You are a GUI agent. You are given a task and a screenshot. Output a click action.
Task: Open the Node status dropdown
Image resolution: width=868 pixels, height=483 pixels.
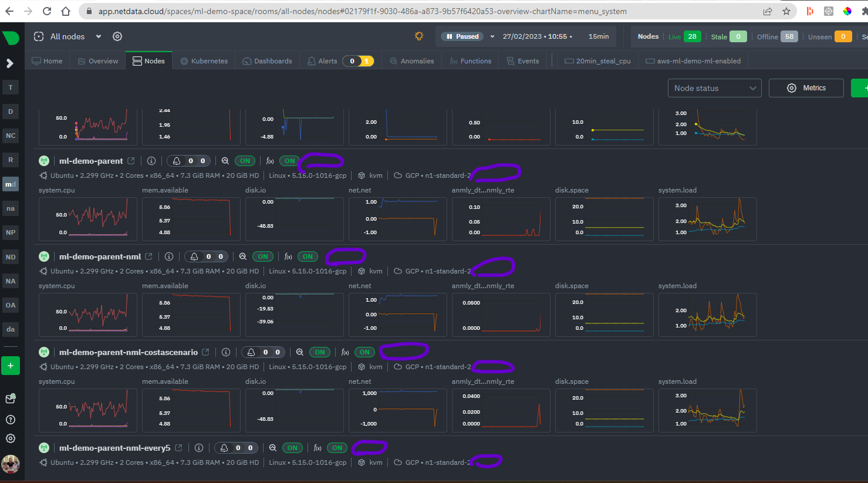click(x=714, y=87)
